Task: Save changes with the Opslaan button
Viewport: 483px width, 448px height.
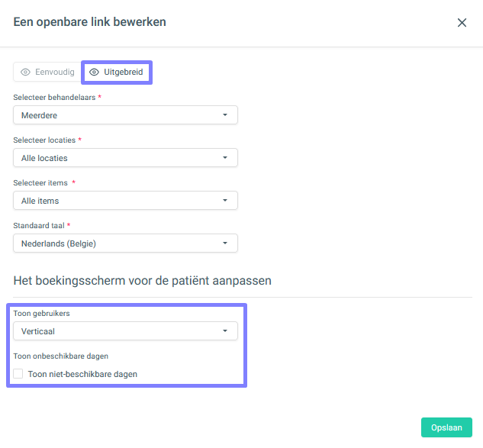Action: pyautogui.click(x=446, y=427)
